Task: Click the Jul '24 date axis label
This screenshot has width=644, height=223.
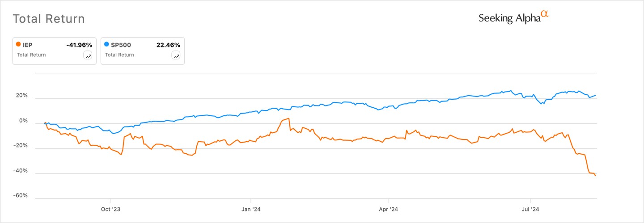Action: tap(530, 209)
